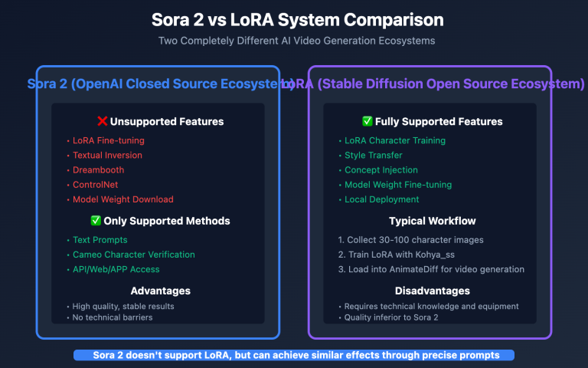Click Cameo Character Verification
This screenshot has width=588, height=368.
[x=133, y=255]
